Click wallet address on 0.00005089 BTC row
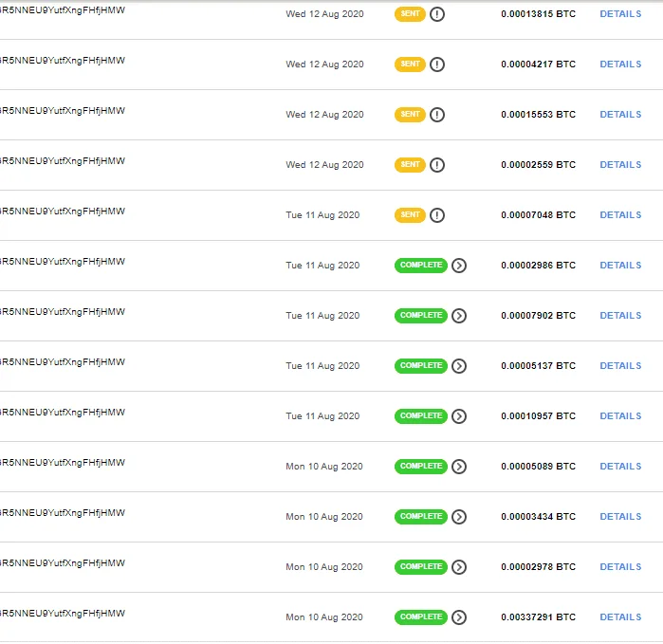663x644 pixels. click(x=63, y=463)
